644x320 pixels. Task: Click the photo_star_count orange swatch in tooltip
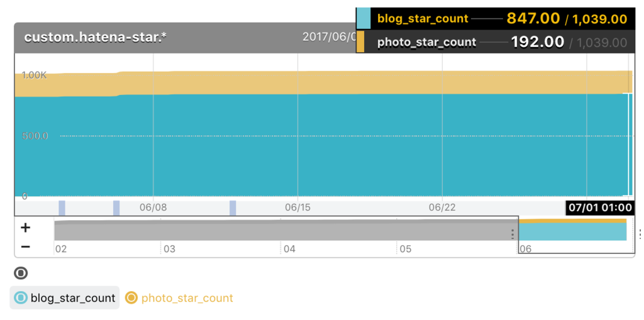360,41
